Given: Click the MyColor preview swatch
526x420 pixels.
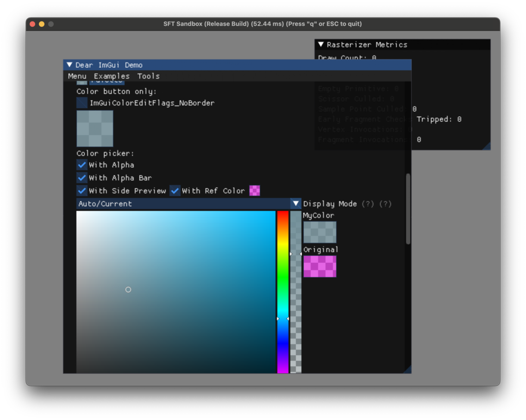Looking at the screenshot, I should point(319,232).
